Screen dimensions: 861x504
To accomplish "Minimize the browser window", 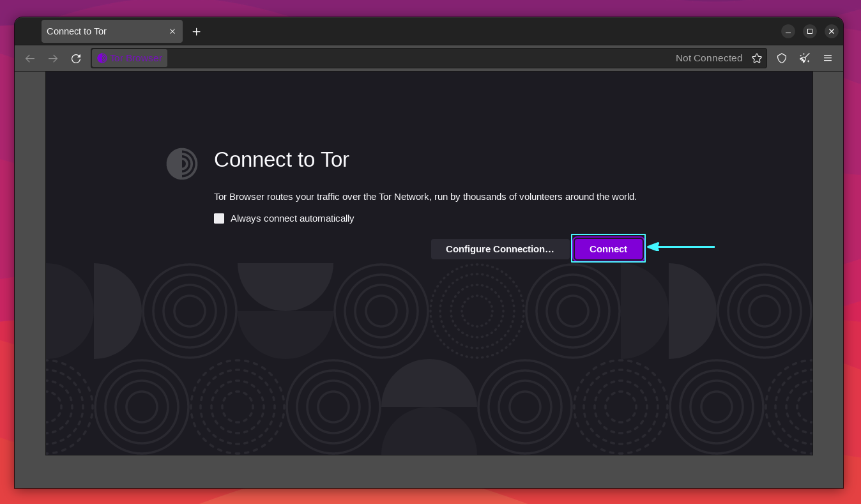I will coord(788,31).
